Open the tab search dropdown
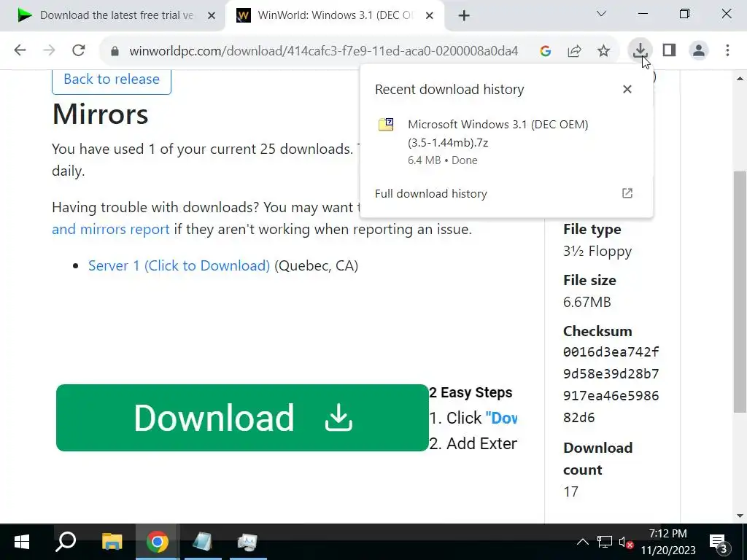747x560 pixels. (x=601, y=14)
